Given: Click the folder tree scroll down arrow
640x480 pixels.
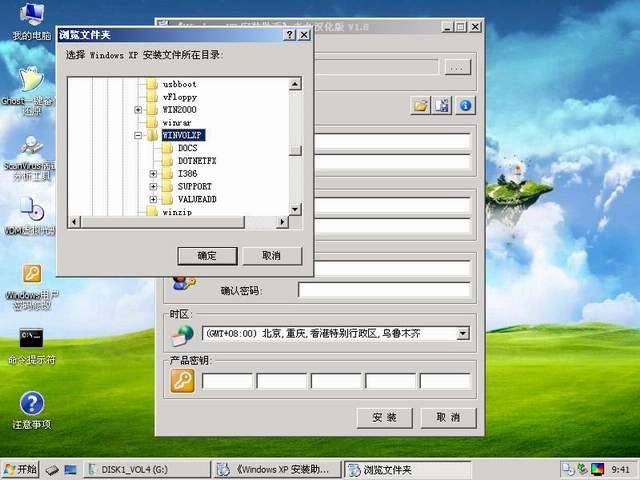Looking at the screenshot, I should 295,209.
